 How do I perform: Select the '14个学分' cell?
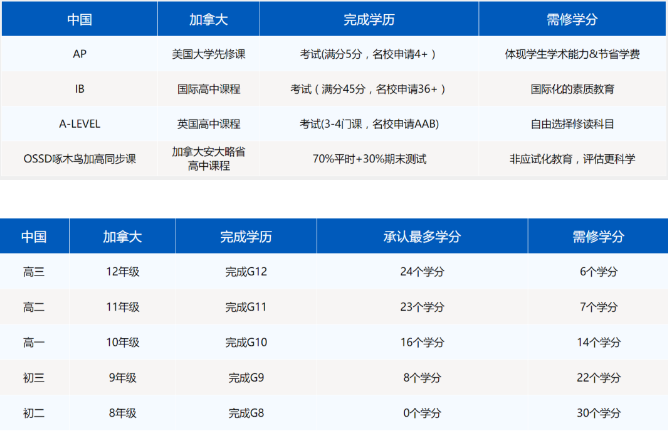[x=598, y=343]
